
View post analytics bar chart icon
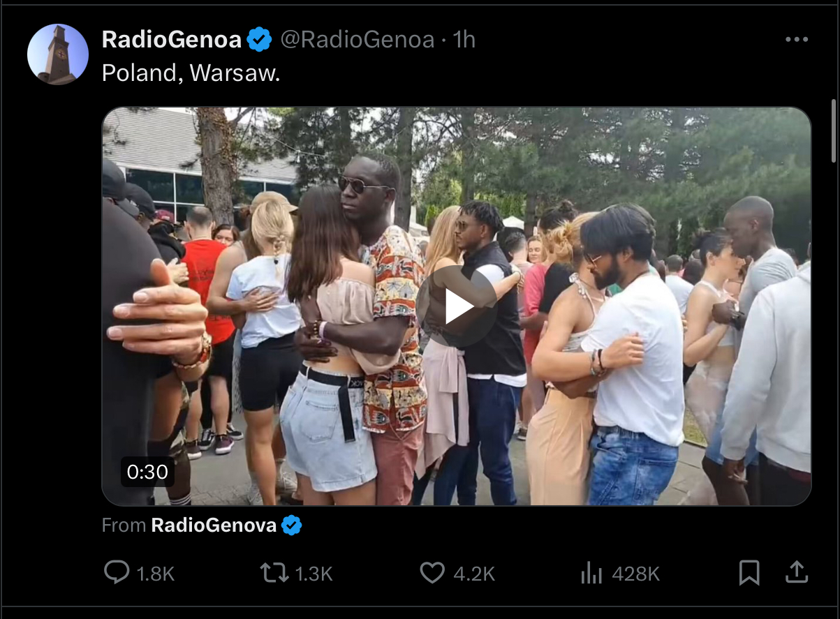click(591, 574)
